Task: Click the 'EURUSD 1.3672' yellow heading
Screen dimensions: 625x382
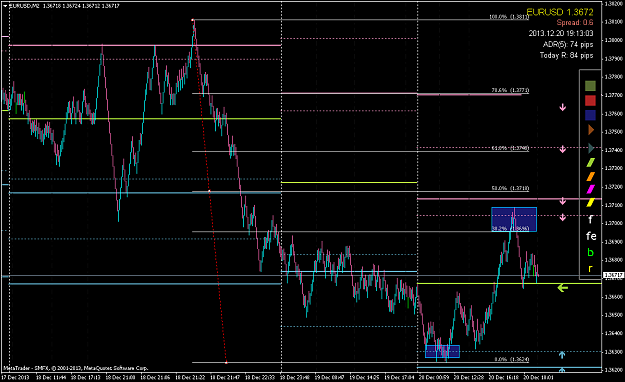Action: (560, 12)
